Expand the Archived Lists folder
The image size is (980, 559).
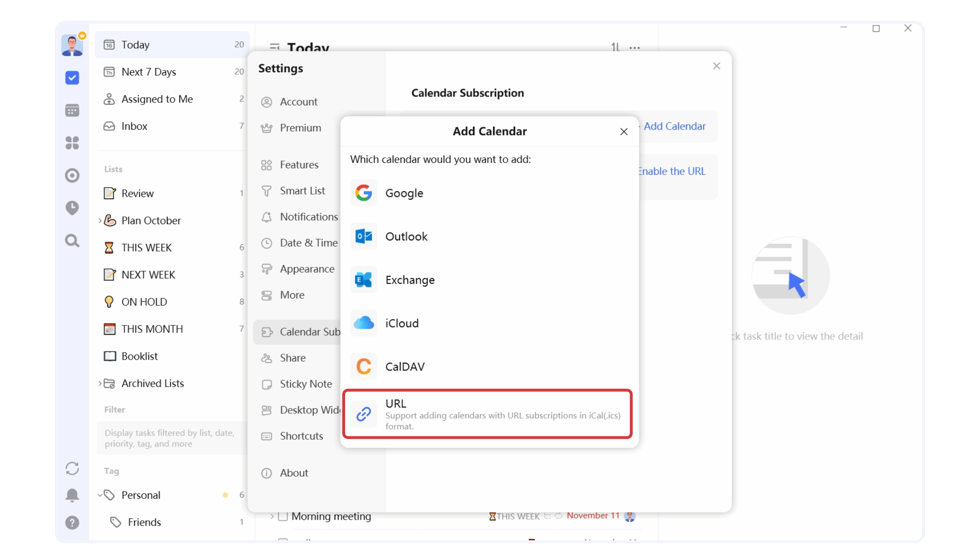(100, 383)
